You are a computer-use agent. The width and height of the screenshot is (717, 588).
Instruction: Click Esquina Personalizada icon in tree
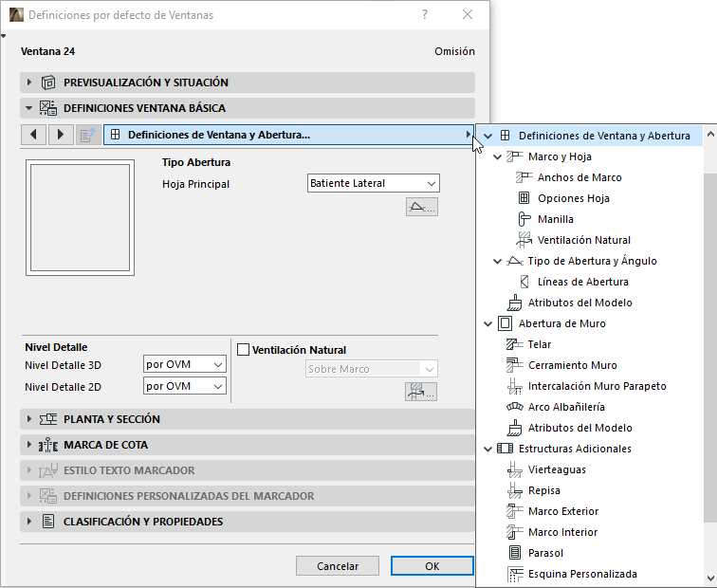pos(515,574)
